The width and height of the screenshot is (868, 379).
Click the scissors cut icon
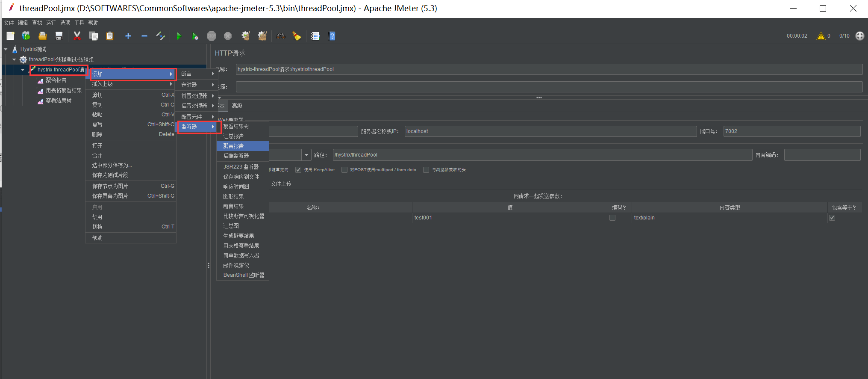tap(77, 36)
